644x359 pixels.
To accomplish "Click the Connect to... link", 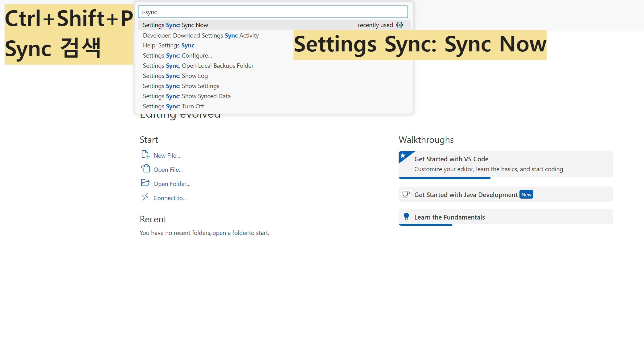I will 170,198.
